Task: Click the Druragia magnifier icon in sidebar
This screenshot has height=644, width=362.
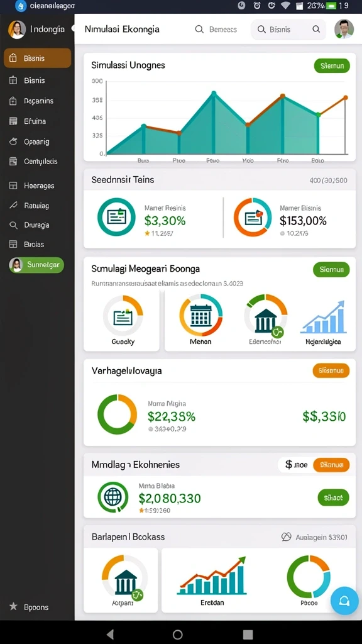Action: 13,225
